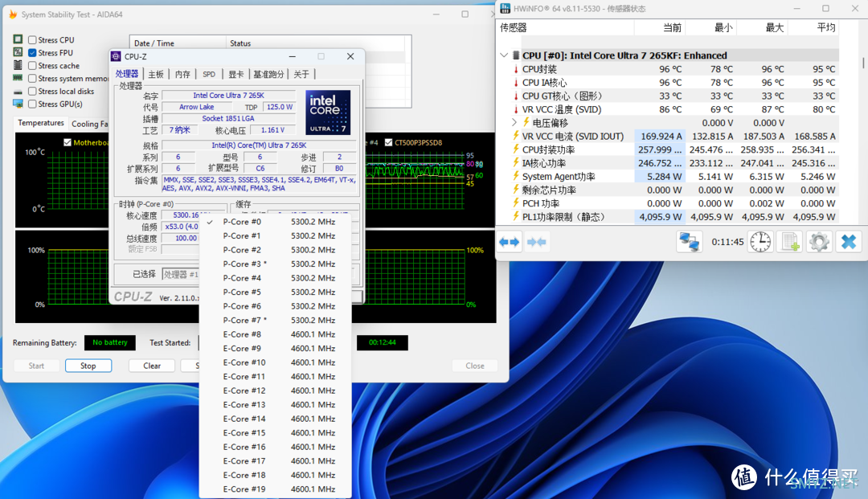This screenshot has height=499, width=868.
Task: Click the Intel Core Ultra 7 logo in CPU-Z
Action: point(328,112)
